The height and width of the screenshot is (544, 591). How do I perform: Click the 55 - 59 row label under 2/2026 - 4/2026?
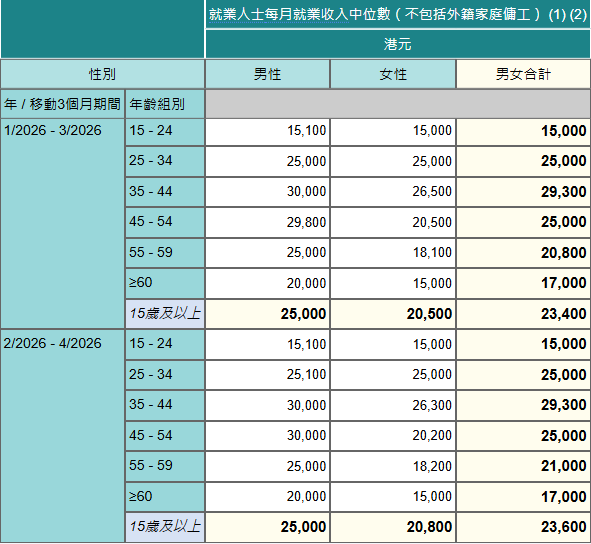click(165, 466)
